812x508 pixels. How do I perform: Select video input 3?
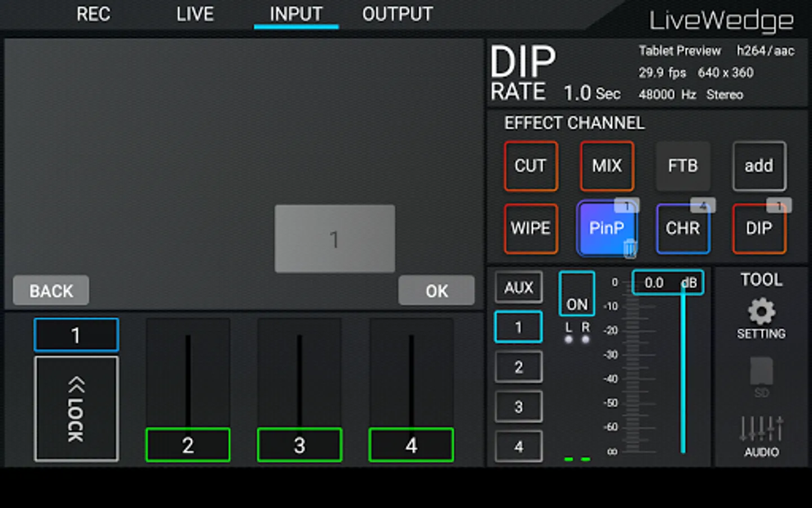pos(299,445)
